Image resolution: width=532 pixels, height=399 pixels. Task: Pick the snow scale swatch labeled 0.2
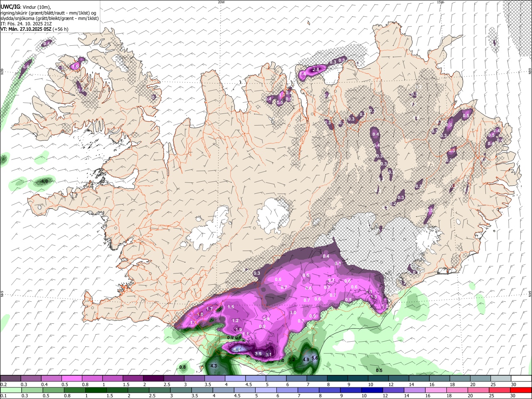point(10,379)
